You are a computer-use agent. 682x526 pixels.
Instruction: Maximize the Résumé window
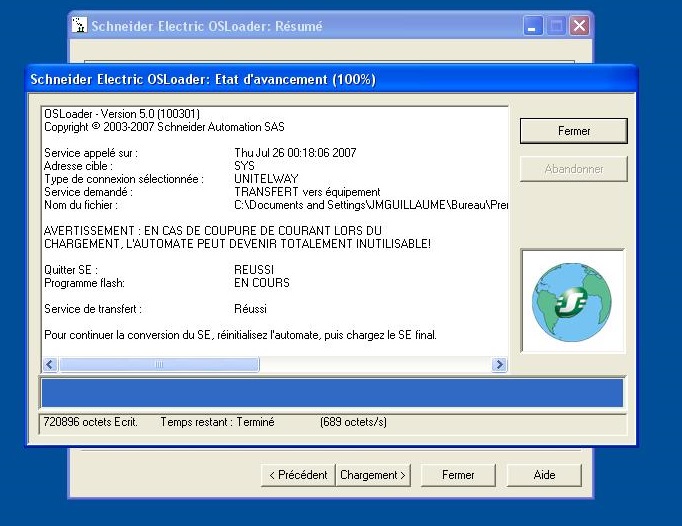[x=556, y=26]
